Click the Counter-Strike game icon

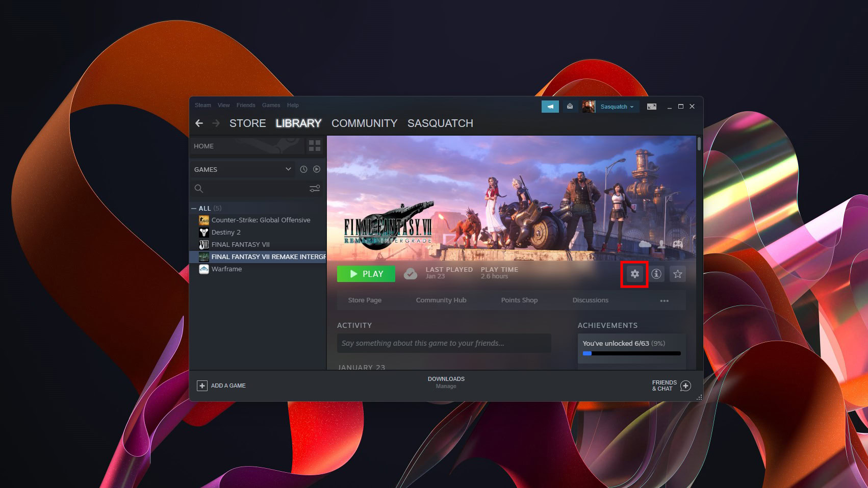(204, 220)
